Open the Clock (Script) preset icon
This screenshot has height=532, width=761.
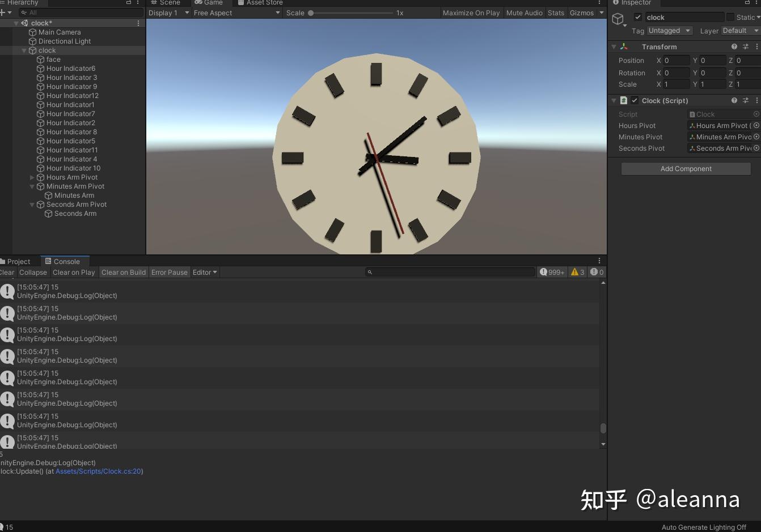point(746,100)
